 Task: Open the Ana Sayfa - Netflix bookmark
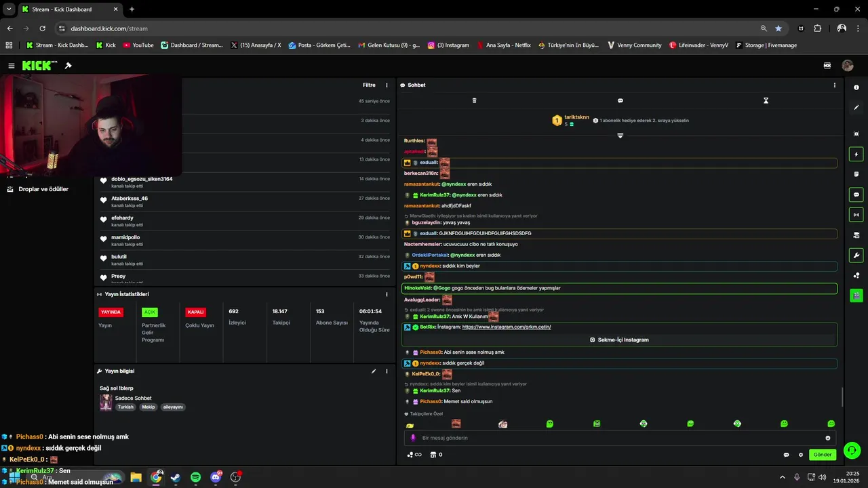coord(503,45)
